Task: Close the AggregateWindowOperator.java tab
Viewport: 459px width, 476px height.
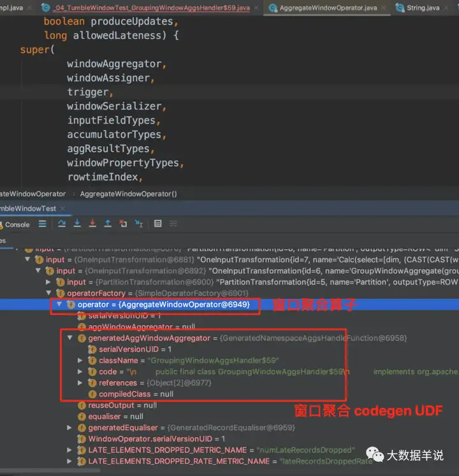Action: pyautogui.click(x=384, y=8)
